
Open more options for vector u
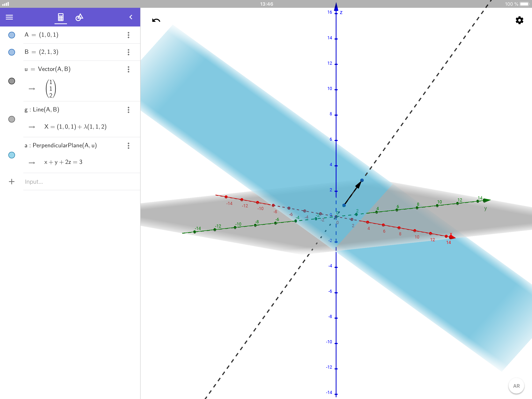[129, 70]
